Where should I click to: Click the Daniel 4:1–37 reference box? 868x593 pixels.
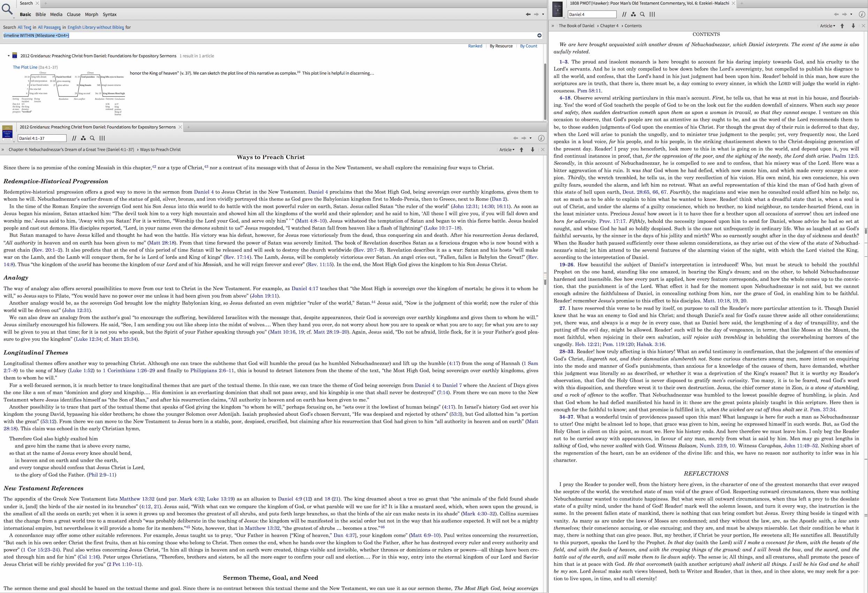42,138
